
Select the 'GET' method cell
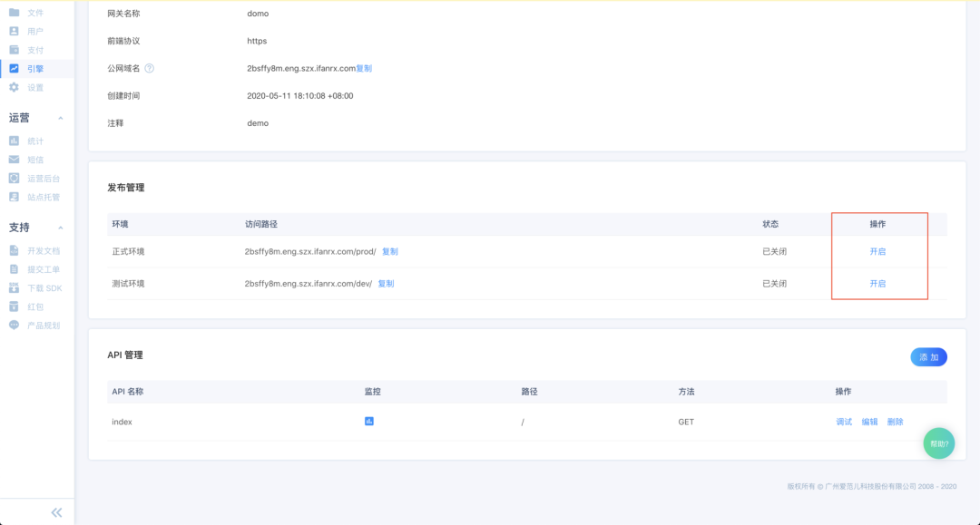tap(686, 422)
